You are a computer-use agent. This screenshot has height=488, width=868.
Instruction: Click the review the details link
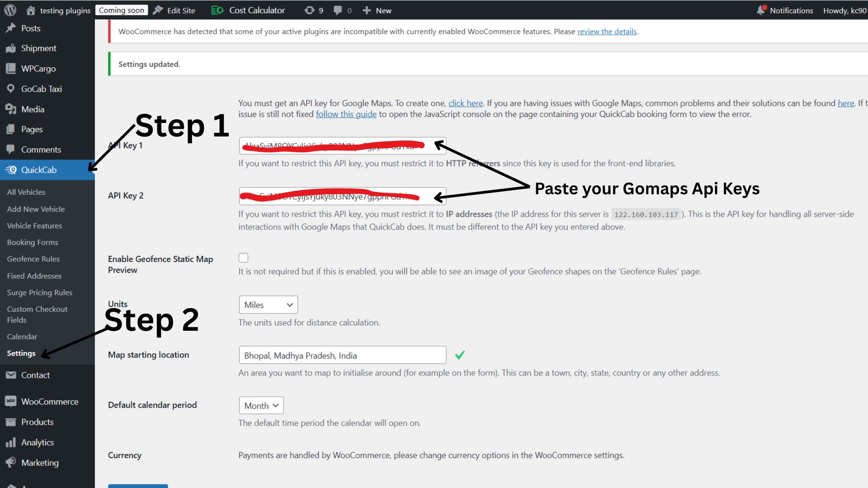pos(607,32)
